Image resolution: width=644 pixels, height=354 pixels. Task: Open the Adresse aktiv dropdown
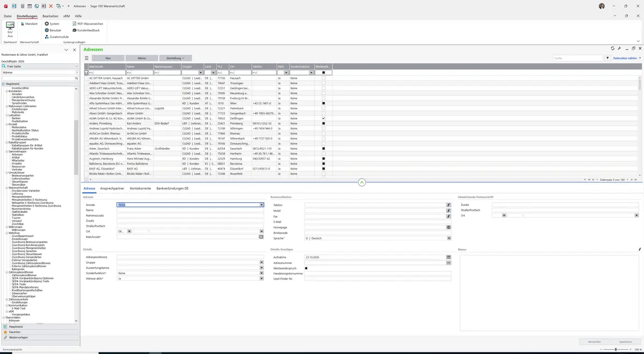261,279
